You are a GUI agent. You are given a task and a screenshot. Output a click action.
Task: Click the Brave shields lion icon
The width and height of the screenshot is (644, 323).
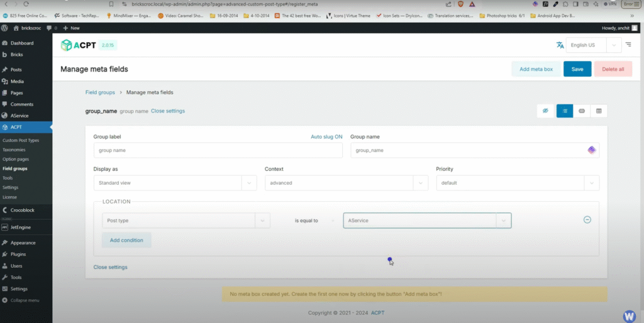coord(460,4)
